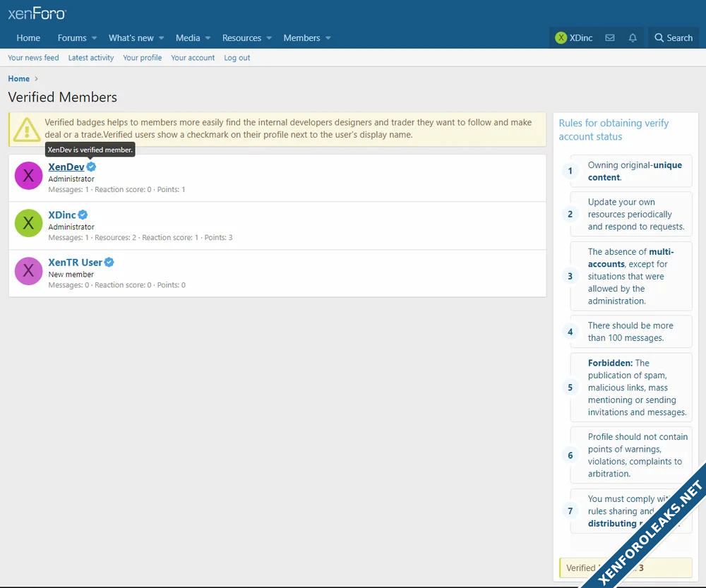Viewport: 706px width, 588px height.
Task: Open the XDinc account menu
Action: (x=573, y=38)
